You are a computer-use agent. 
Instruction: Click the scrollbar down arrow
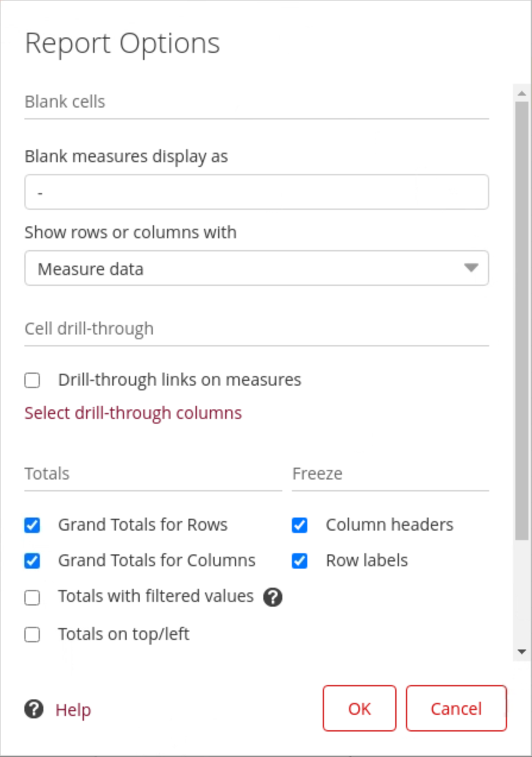point(522,652)
